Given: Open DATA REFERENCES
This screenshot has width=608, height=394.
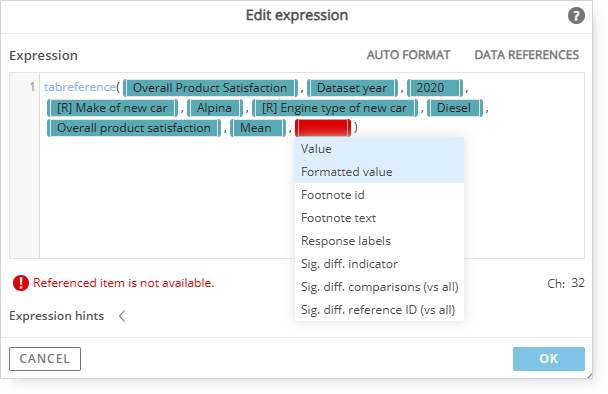Looking at the screenshot, I should point(527,55).
